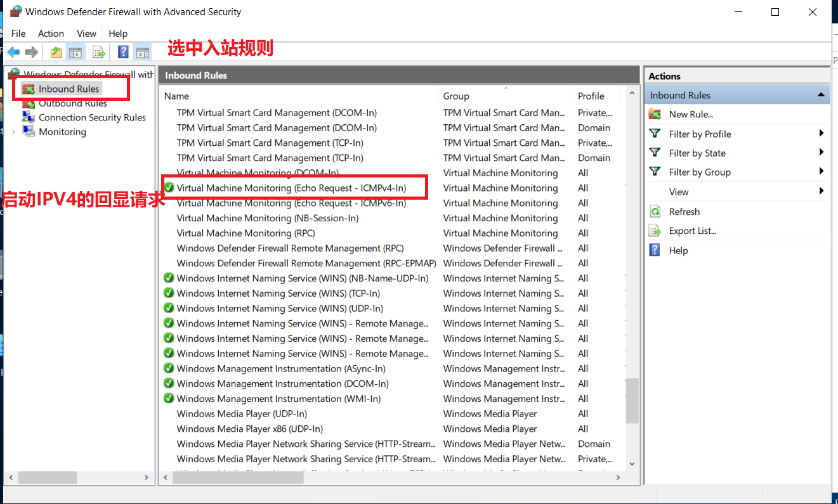Click the Help icon in Actions pane
Screen dimensions: 838x504
tap(655, 250)
